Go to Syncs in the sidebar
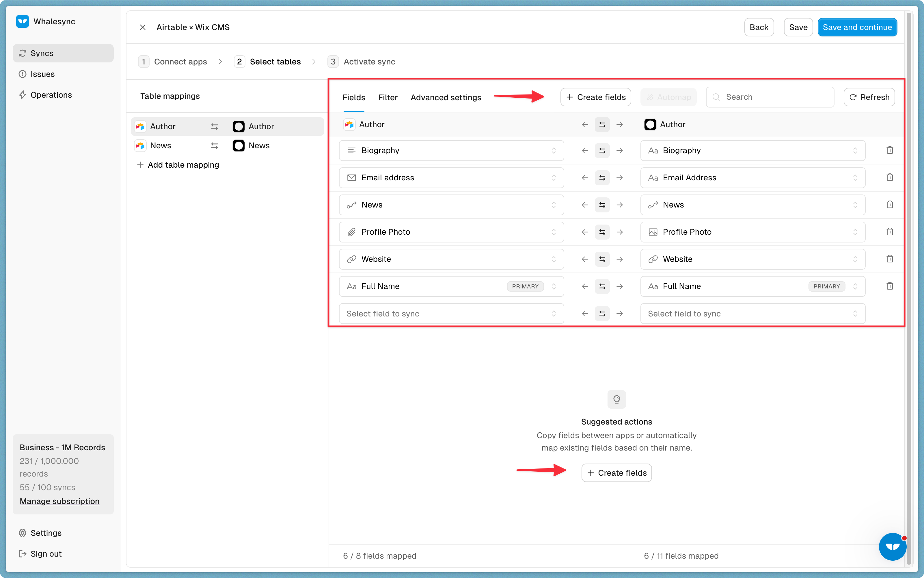924x578 pixels. [x=63, y=53]
